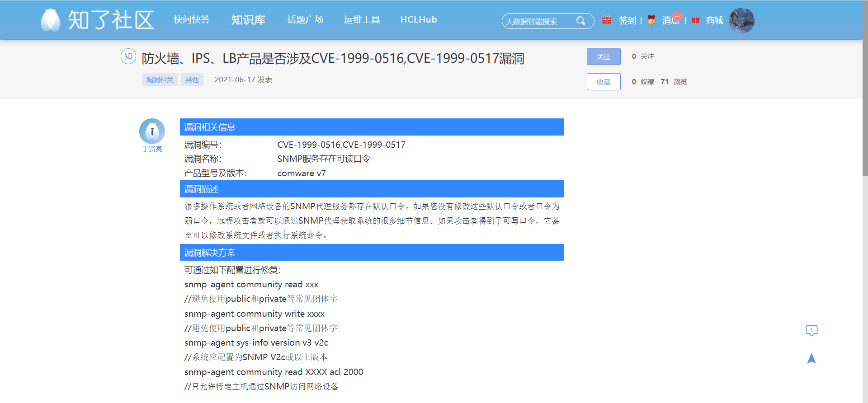Click the 其他 tag
The height and width of the screenshot is (403, 868).
(192, 80)
